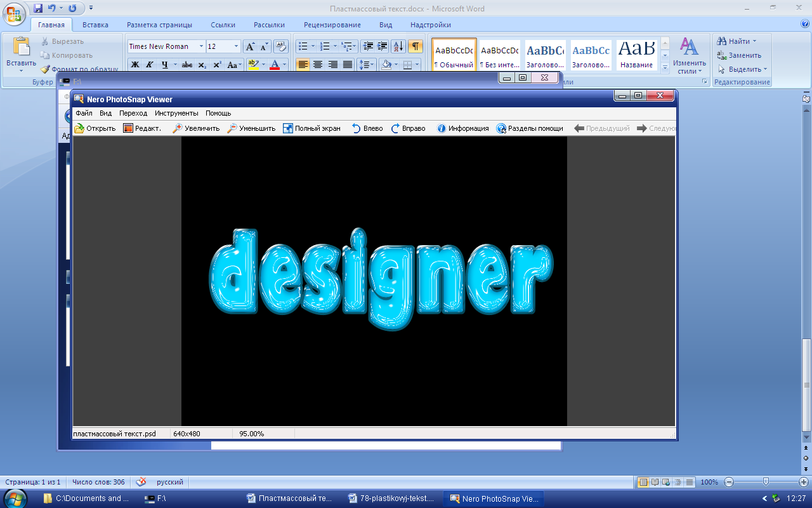This screenshot has width=812, height=508.
Task: Open the Выделить dropdown
Action: [x=742, y=69]
